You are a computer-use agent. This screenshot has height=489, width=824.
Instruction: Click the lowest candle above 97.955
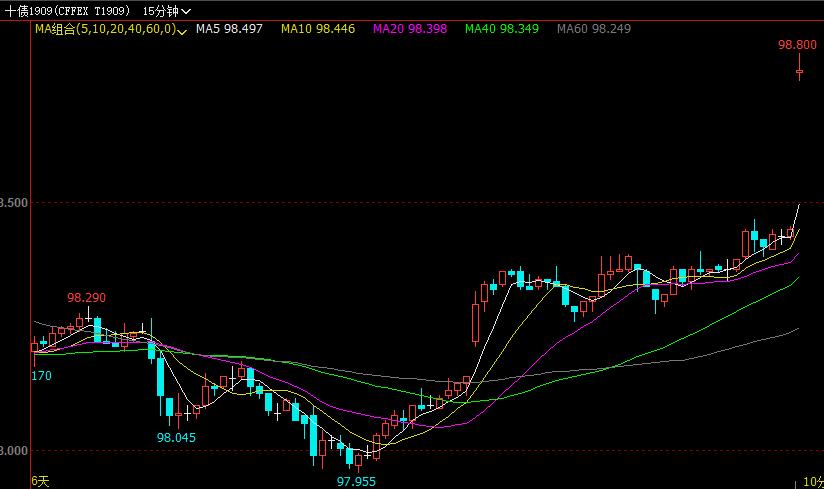tap(359, 459)
